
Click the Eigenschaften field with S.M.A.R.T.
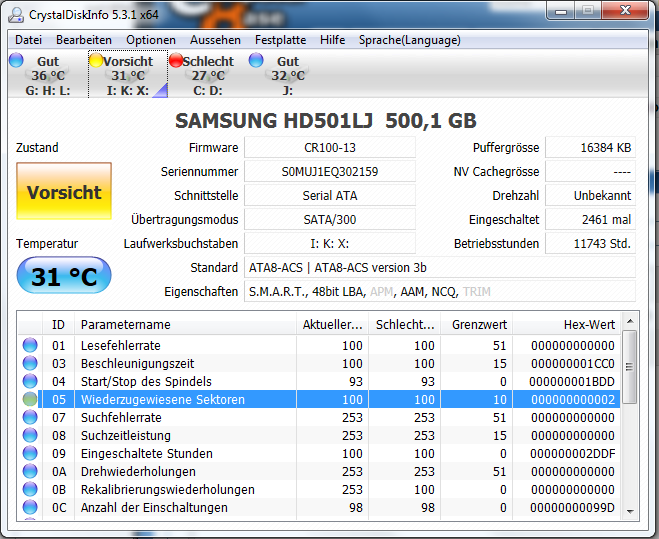coord(440,291)
